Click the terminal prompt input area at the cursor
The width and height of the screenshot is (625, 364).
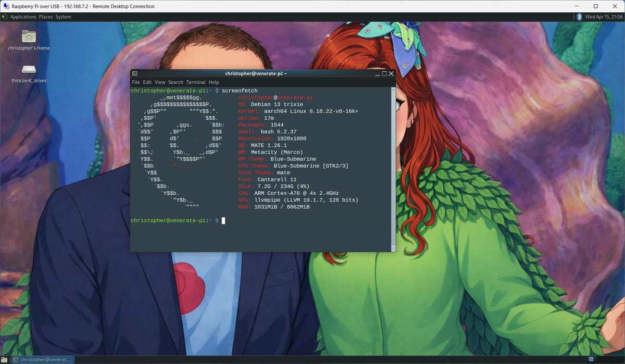[223, 221]
